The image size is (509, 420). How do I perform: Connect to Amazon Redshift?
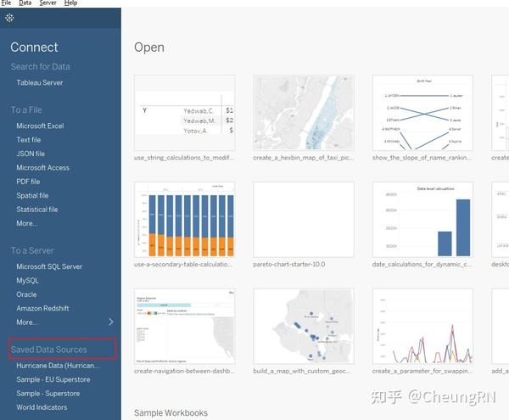pos(43,308)
